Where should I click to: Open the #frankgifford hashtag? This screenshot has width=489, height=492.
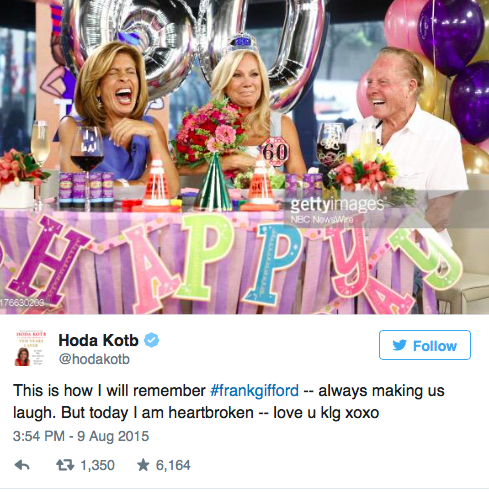point(255,390)
